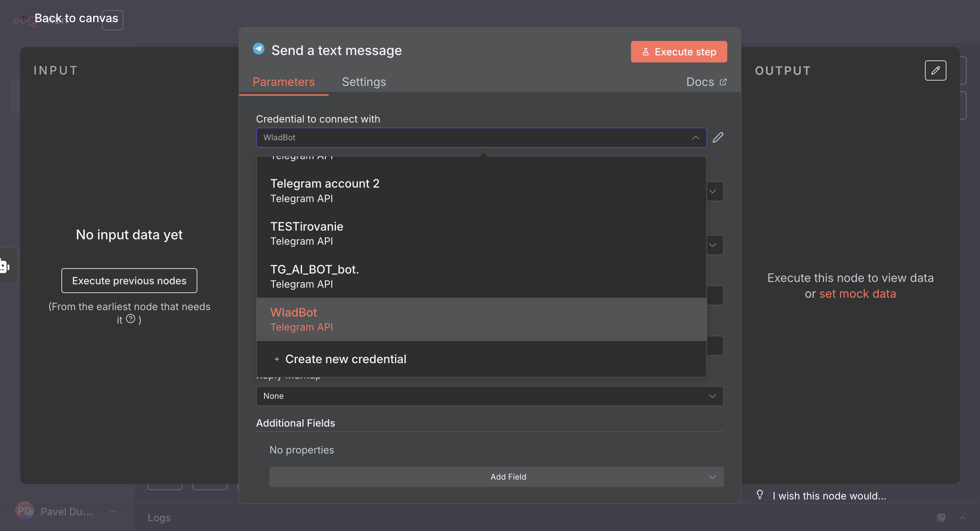The image size is (980, 531).
Task: Click the help question mark icon
Action: coord(131,319)
